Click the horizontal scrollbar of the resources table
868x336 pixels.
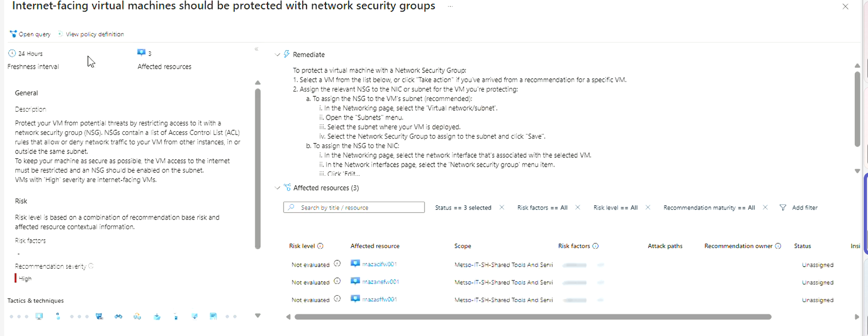(x=533, y=317)
